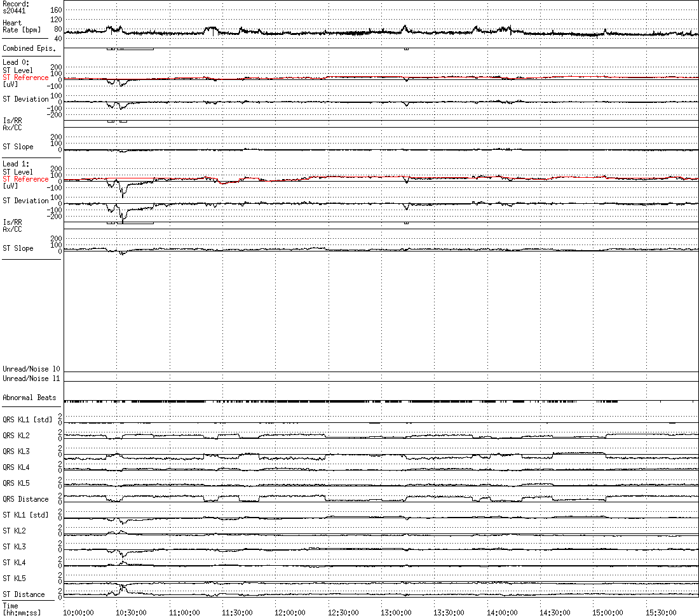Screen dimensions: 699x616
Task: Click the 10:30:00 time axis label
Action: 130,612
